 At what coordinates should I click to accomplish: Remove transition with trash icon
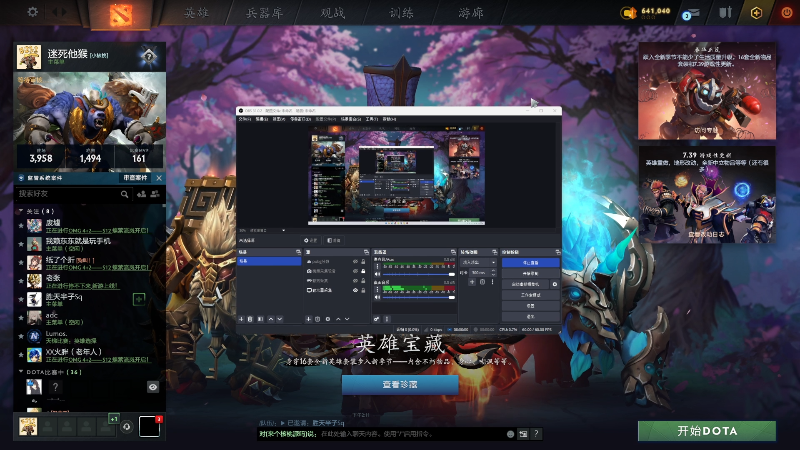click(x=482, y=282)
